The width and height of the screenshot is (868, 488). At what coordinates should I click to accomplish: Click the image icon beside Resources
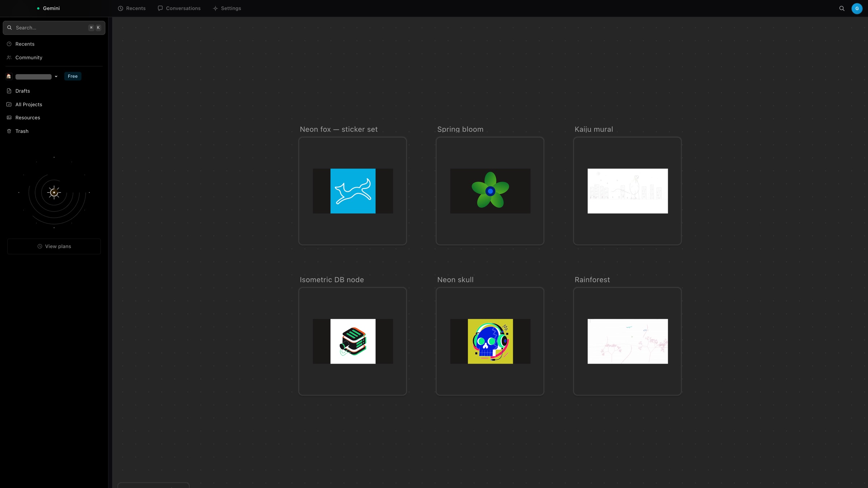pyautogui.click(x=9, y=118)
